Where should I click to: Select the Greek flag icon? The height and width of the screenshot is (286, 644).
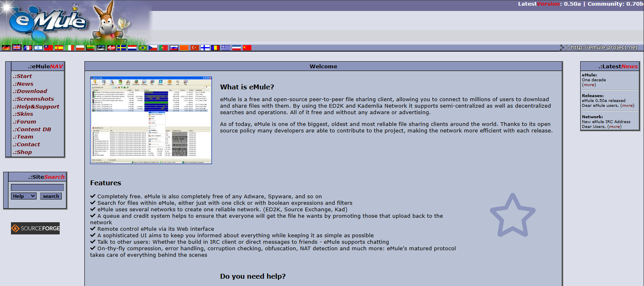point(226,48)
